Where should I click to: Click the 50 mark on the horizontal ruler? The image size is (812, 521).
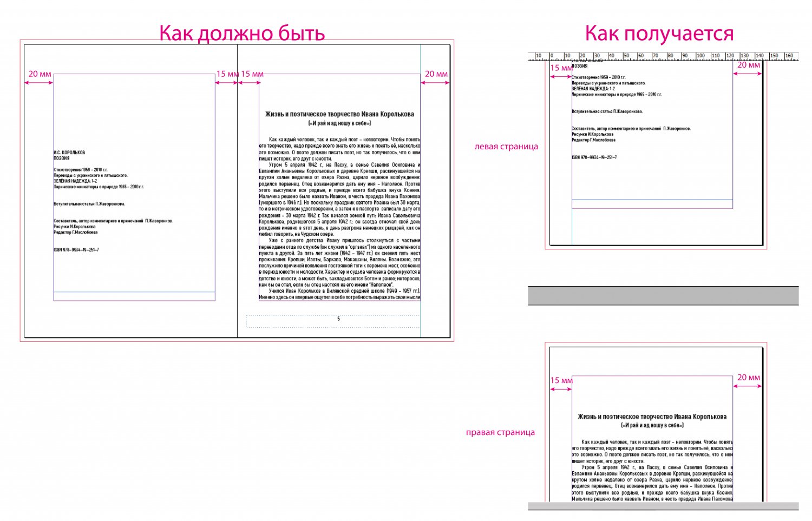pos(626,56)
